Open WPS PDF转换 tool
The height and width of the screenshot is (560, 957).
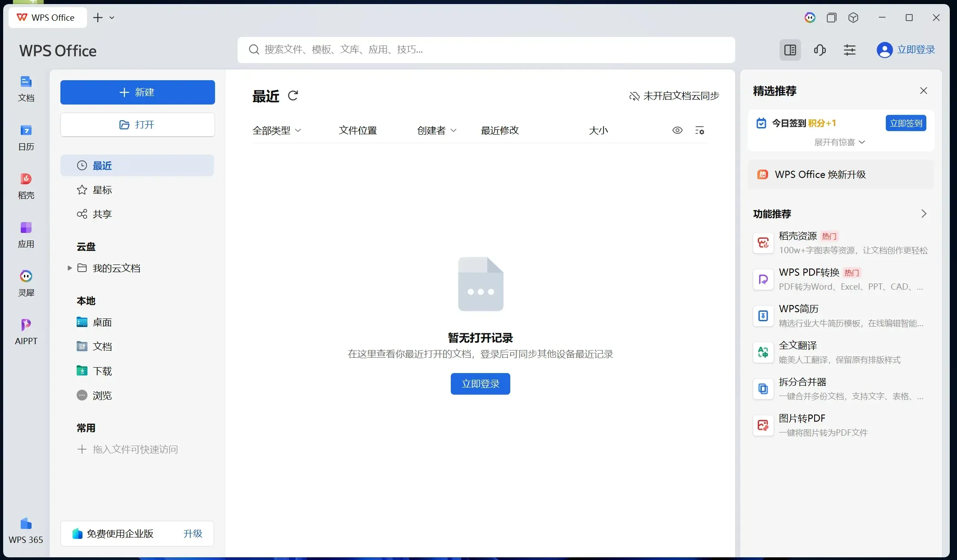click(841, 279)
